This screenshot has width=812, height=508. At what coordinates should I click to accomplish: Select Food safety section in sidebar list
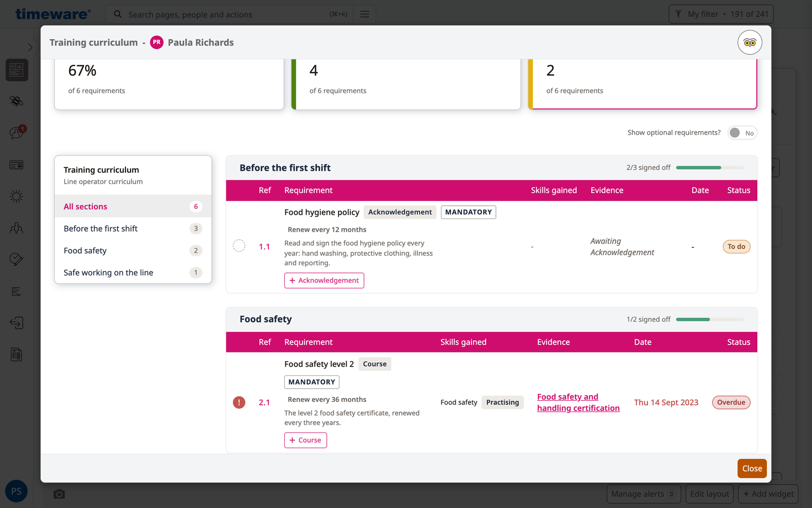pyautogui.click(x=133, y=250)
